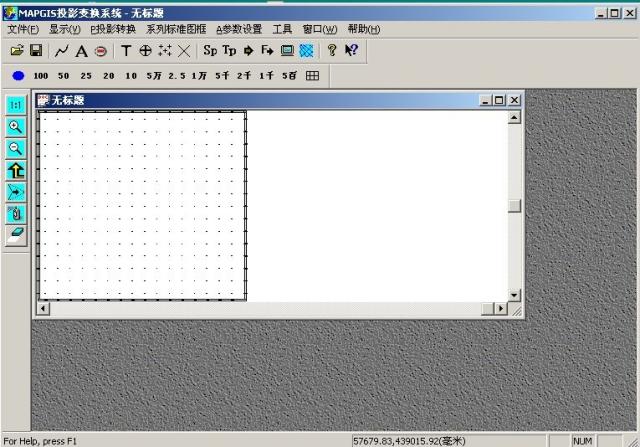Select the zoom out magnifier tool
640x447 pixels.
click(16, 148)
